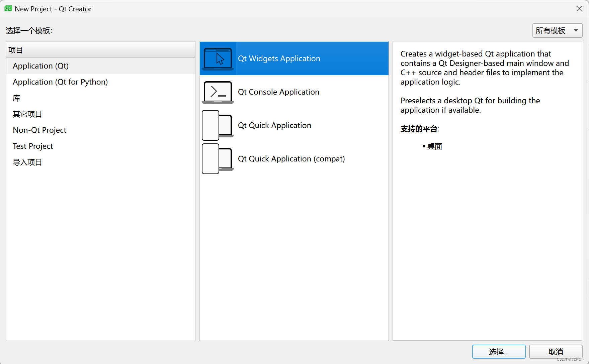
Task: Click the Qt Creator logo in title bar
Action: click(8, 9)
